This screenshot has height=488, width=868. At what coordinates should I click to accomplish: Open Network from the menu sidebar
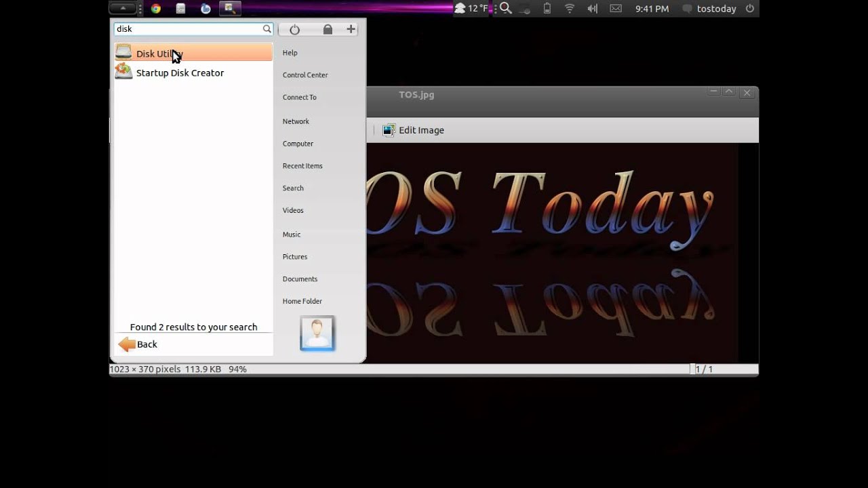coord(296,121)
